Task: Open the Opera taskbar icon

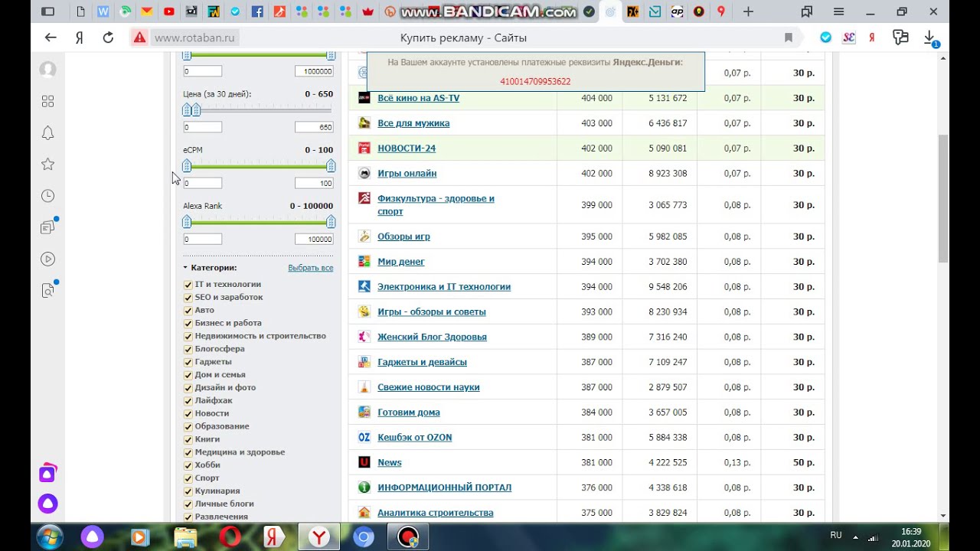Action: coord(230,537)
